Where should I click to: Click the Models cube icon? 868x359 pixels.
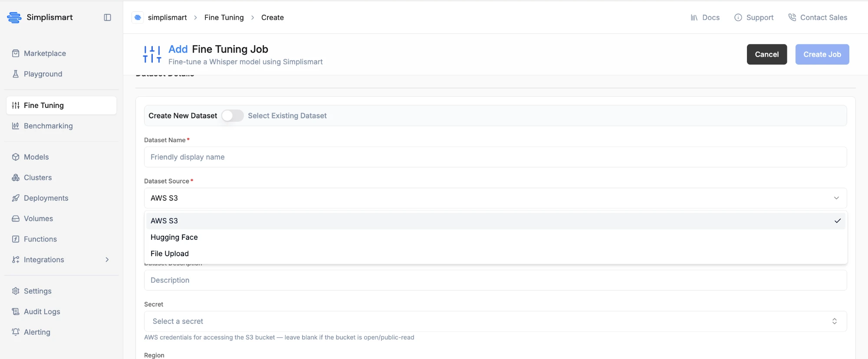pos(16,157)
